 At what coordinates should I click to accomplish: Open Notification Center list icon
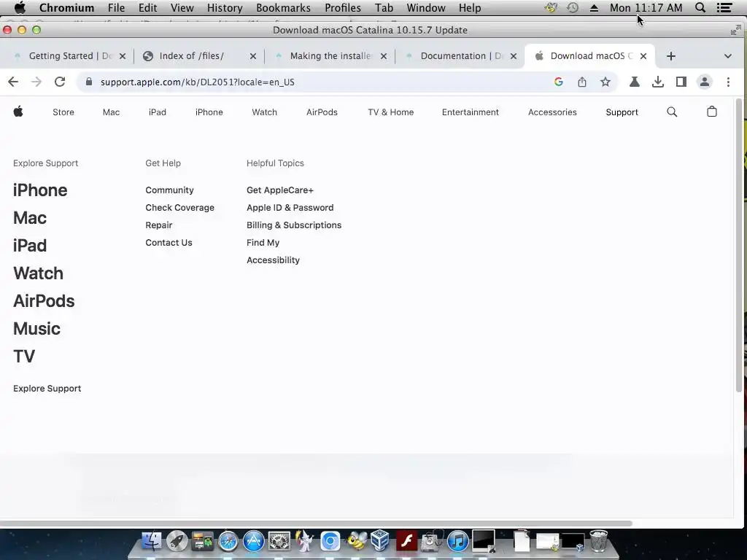click(724, 7)
